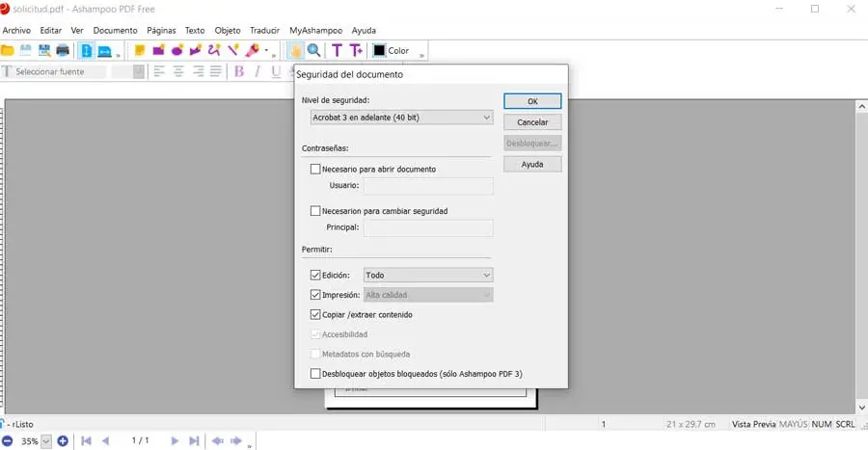Check 'Desbloquear objetos bloqueados' option
The image size is (868, 450).
click(315, 373)
